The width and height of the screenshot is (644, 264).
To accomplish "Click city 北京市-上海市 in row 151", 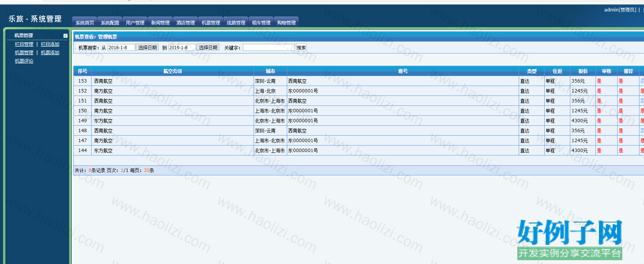I will pos(270,101).
